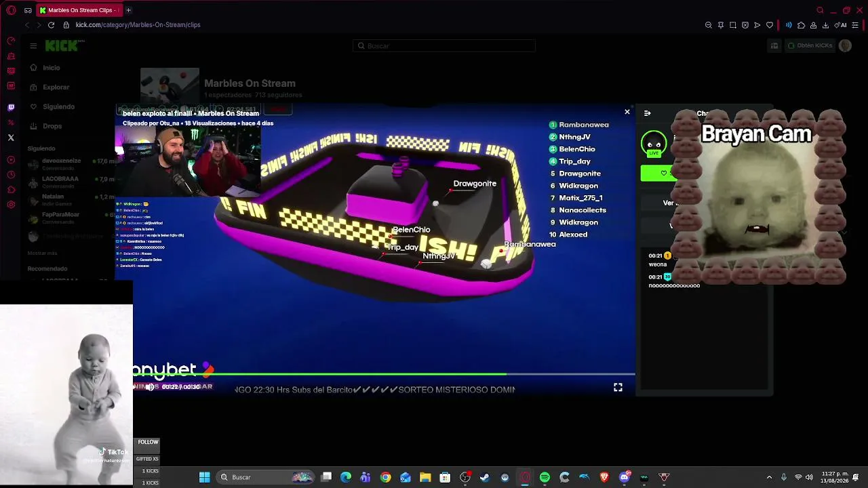Open Twitch icon in Opera sidebar
Viewport: 868px width, 488px height.
tap(11, 107)
